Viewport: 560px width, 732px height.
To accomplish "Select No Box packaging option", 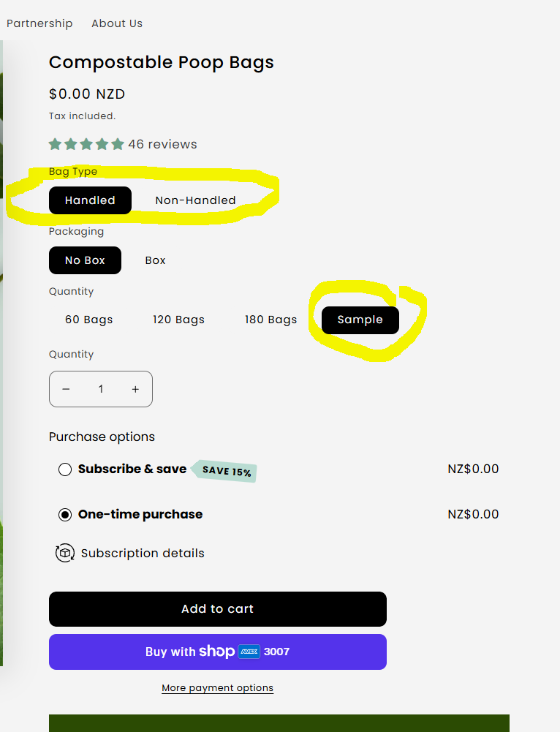I will 85,260.
